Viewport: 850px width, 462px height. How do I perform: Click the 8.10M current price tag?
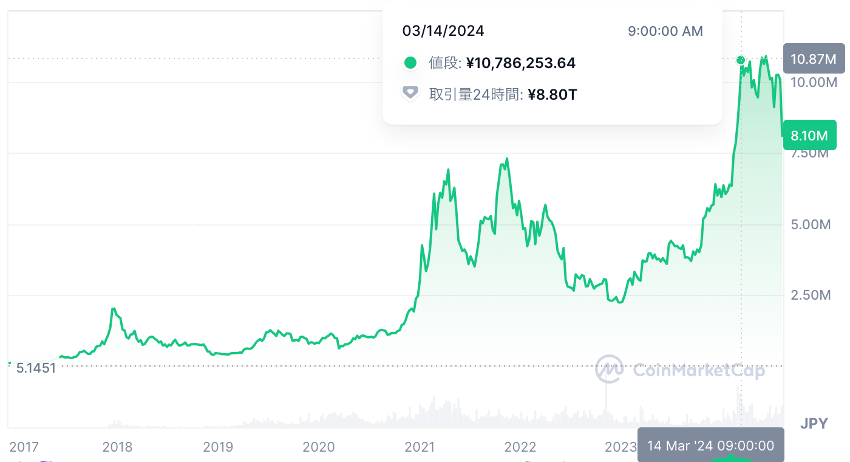pos(807,135)
